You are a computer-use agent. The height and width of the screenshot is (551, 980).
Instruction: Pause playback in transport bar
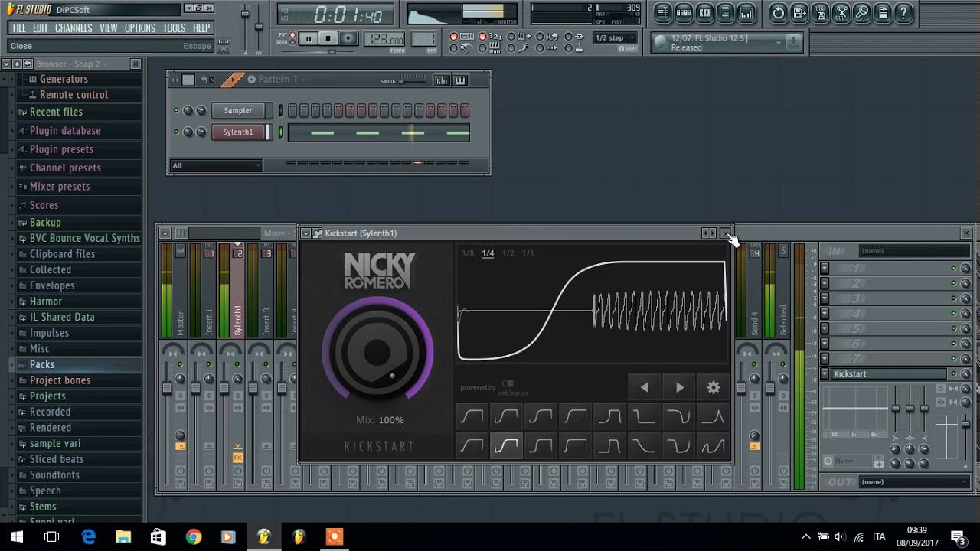[308, 38]
